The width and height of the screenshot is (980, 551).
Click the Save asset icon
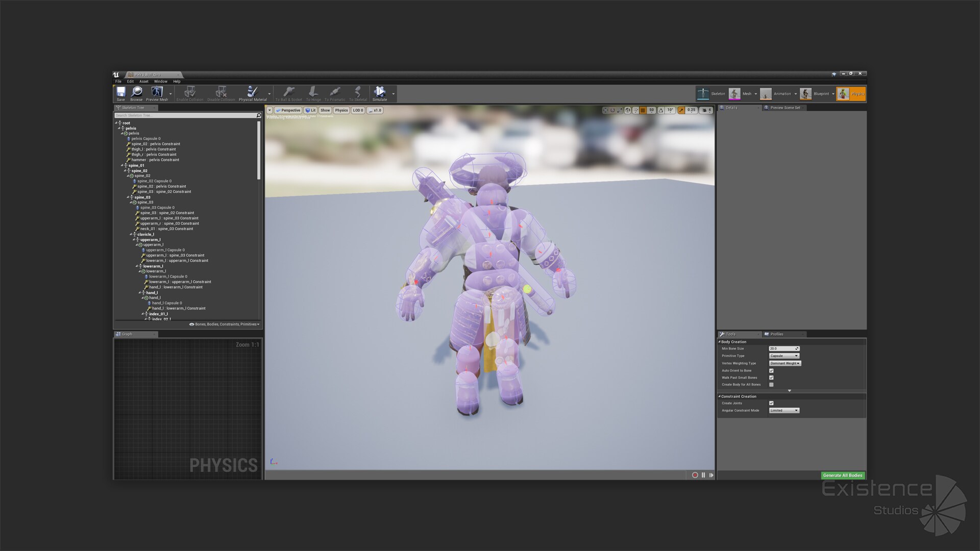coord(121,92)
